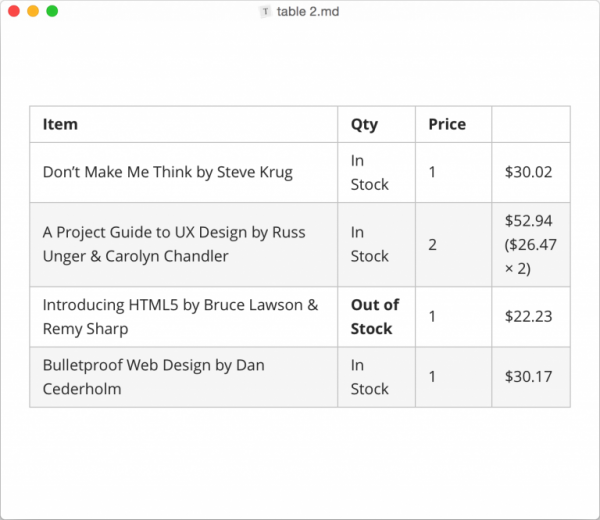
Task: Click the yellow minimize window button
Action: [33, 11]
